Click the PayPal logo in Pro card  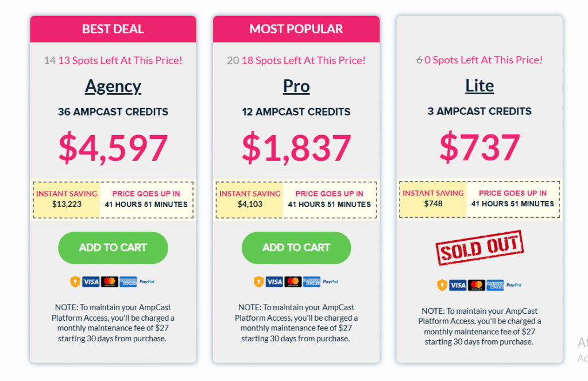pyautogui.click(x=330, y=282)
